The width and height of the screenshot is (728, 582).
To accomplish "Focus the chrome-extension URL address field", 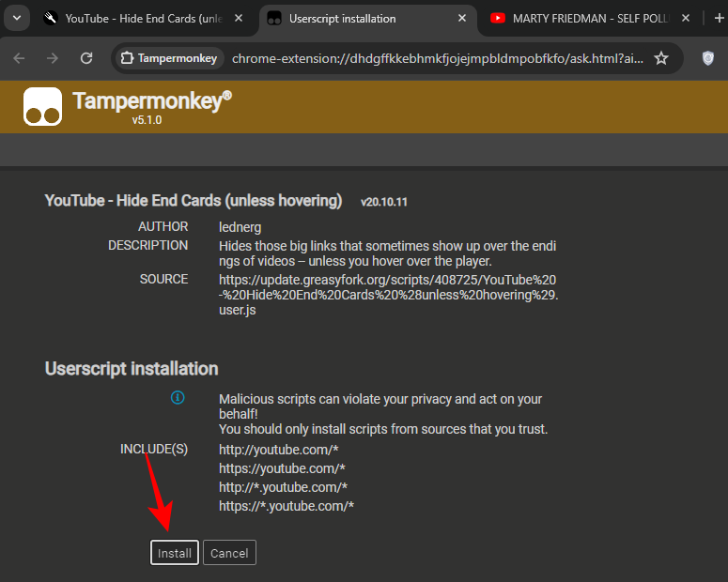I will click(x=438, y=58).
